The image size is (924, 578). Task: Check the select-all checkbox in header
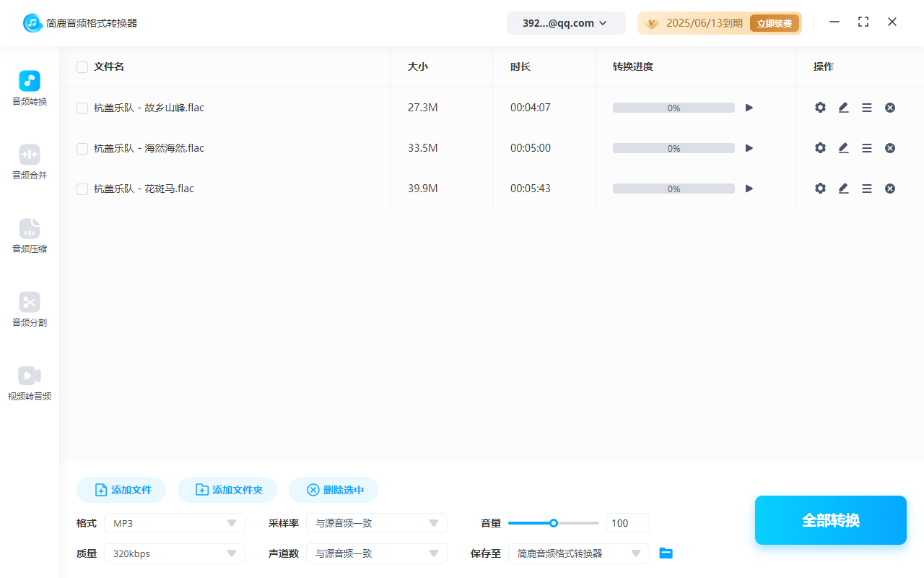82,66
